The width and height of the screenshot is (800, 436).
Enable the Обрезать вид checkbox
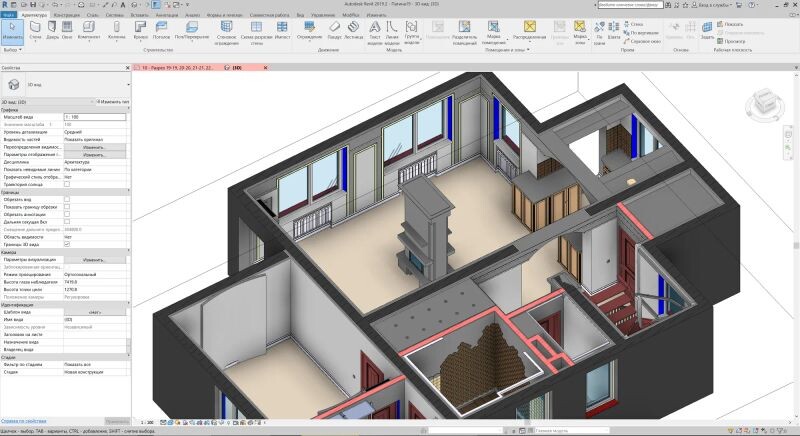tap(67, 199)
